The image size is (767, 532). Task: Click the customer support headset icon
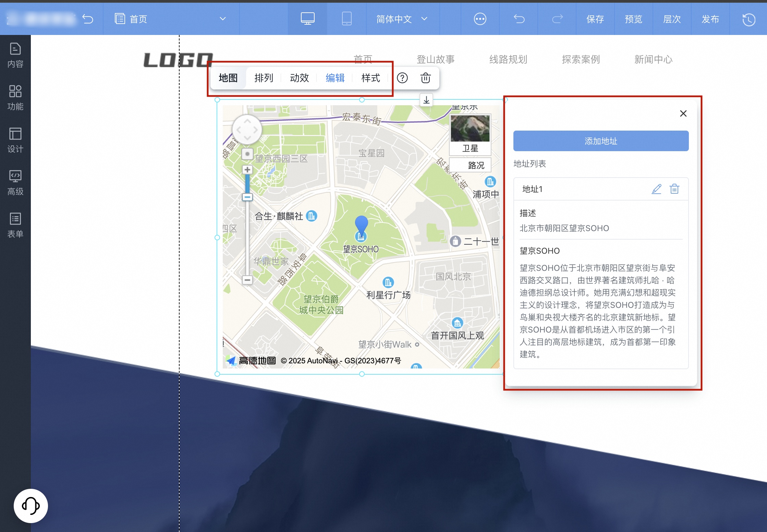31,506
